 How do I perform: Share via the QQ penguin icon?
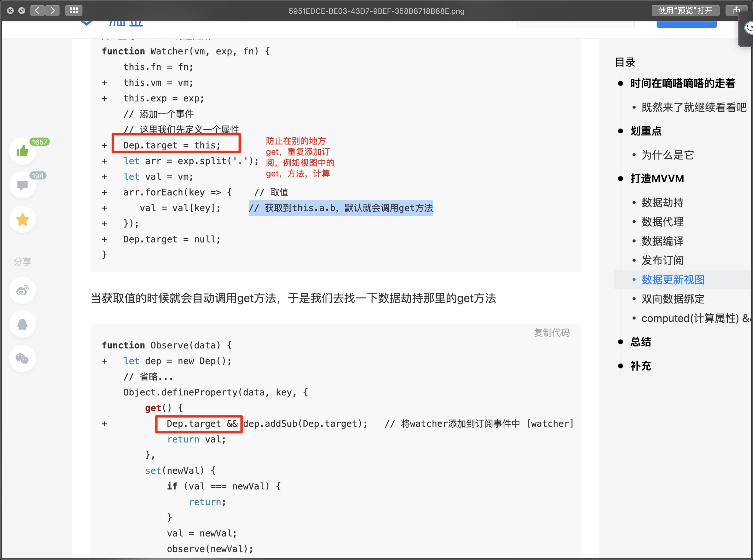coord(22,324)
